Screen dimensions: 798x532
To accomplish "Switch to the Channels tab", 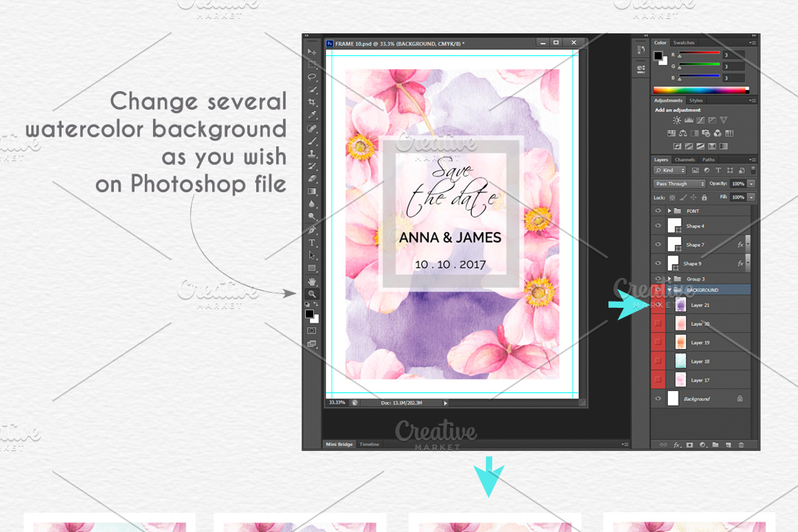I will coord(684,160).
